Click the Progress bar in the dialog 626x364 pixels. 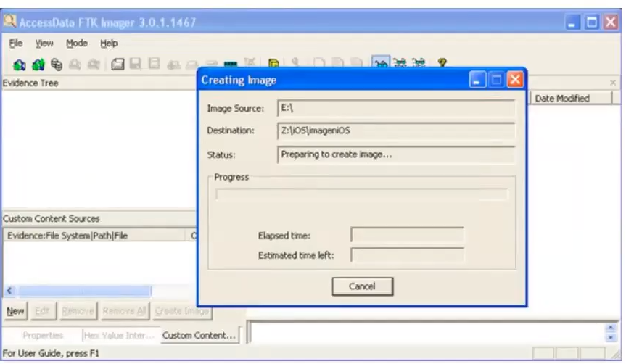[x=362, y=194]
